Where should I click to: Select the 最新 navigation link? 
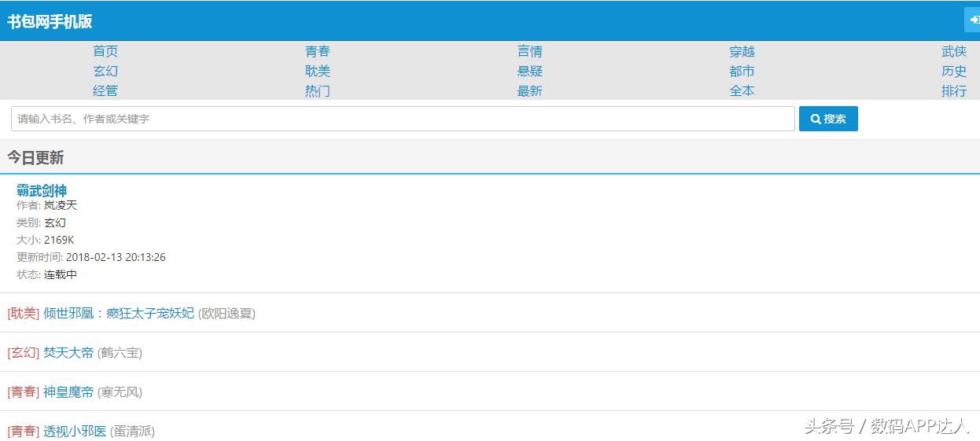click(530, 90)
